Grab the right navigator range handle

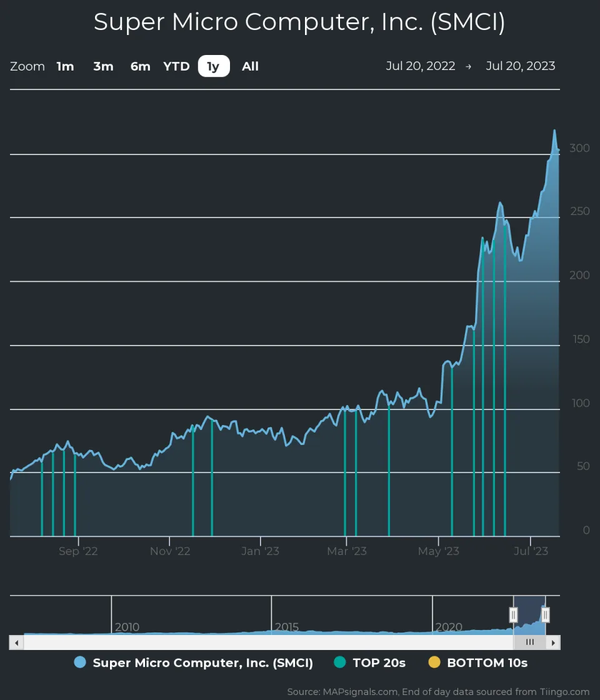pos(545,615)
